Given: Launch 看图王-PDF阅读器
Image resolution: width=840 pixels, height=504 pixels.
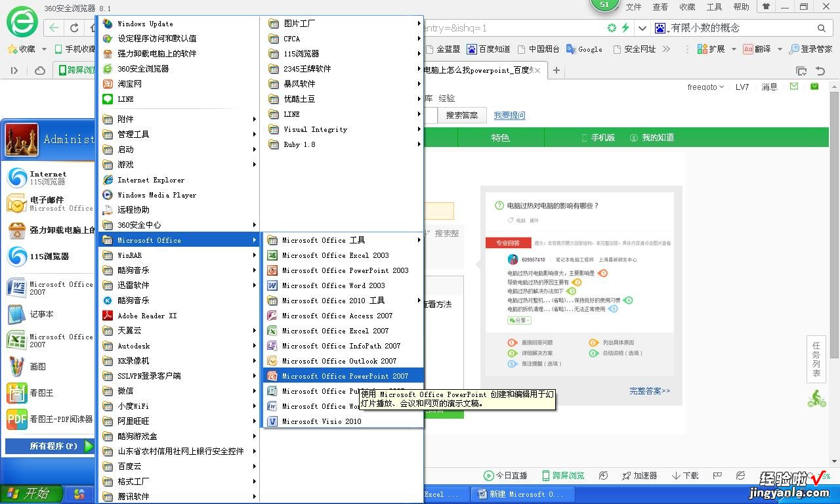Looking at the screenshot, I should pyautogui.click(x=50, y=419).
